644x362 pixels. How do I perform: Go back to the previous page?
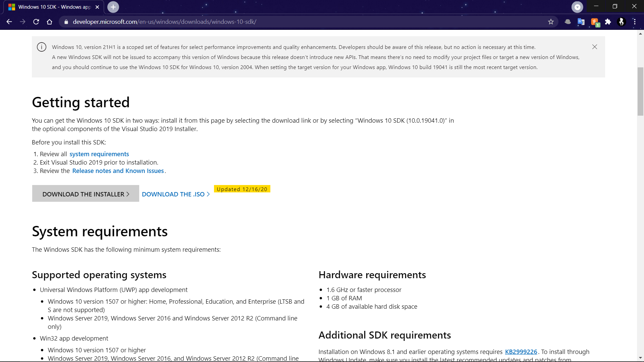click(9, 22)
